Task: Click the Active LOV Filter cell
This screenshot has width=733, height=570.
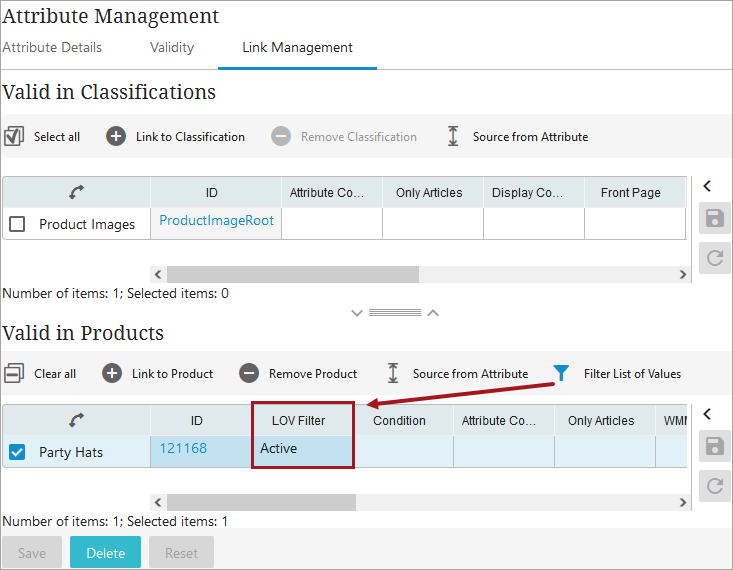Action: 302,451
